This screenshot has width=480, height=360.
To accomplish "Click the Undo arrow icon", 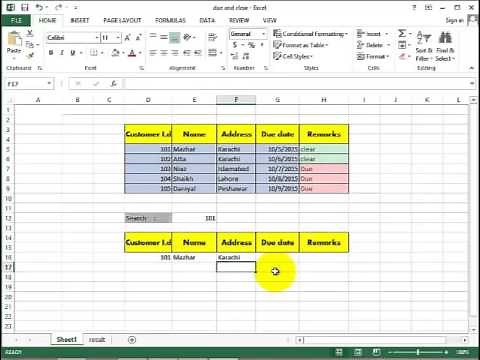I will pyautogui.click(x=40, y=7).
